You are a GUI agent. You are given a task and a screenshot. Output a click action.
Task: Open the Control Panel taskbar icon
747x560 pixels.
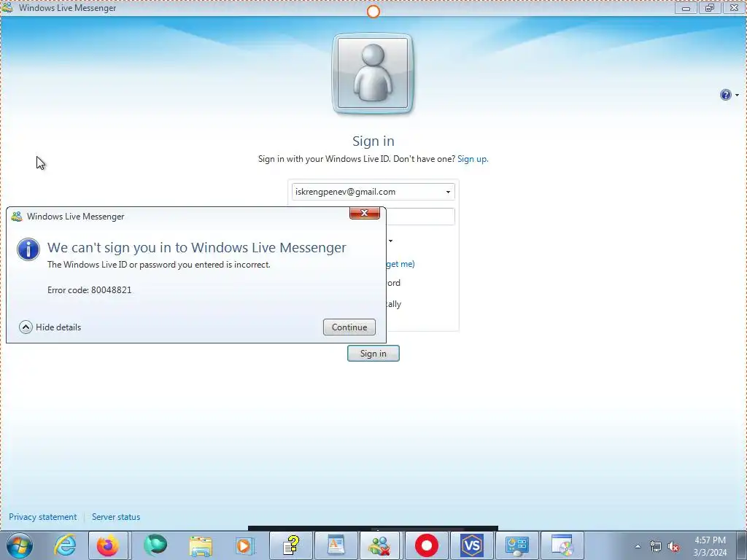tap(517, 545)
